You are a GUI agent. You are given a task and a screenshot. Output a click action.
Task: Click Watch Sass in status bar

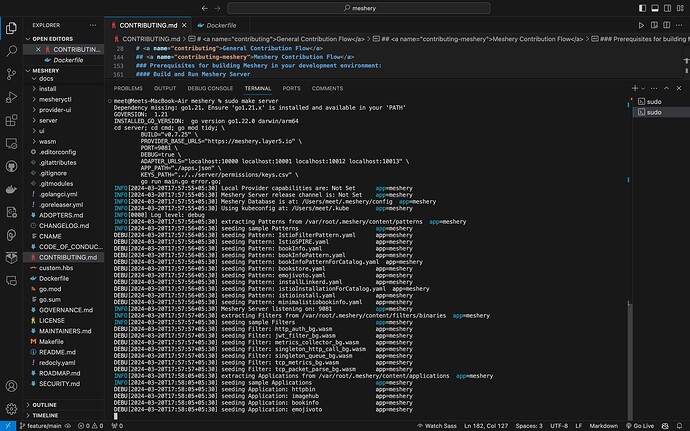tap(437, 426)
